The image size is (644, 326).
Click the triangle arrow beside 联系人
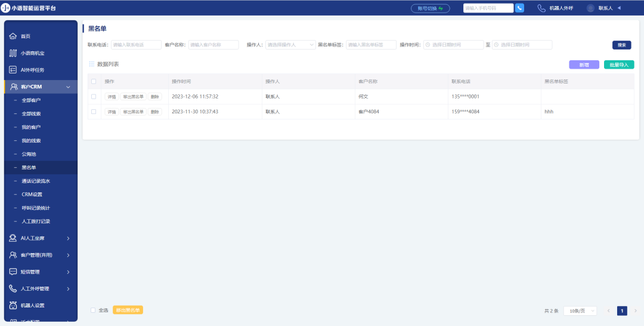click(619, 8)
